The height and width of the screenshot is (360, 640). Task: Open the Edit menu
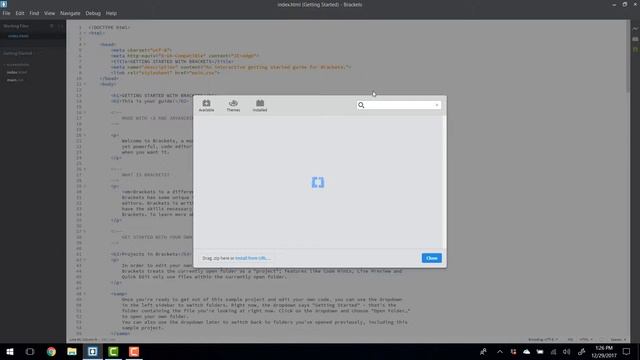20,13
